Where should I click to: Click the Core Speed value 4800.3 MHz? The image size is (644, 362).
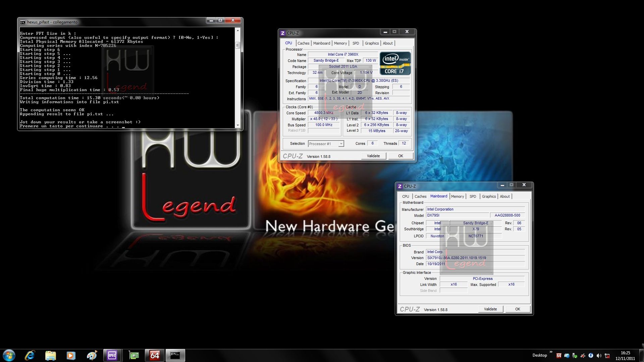(x=324, y=113)
